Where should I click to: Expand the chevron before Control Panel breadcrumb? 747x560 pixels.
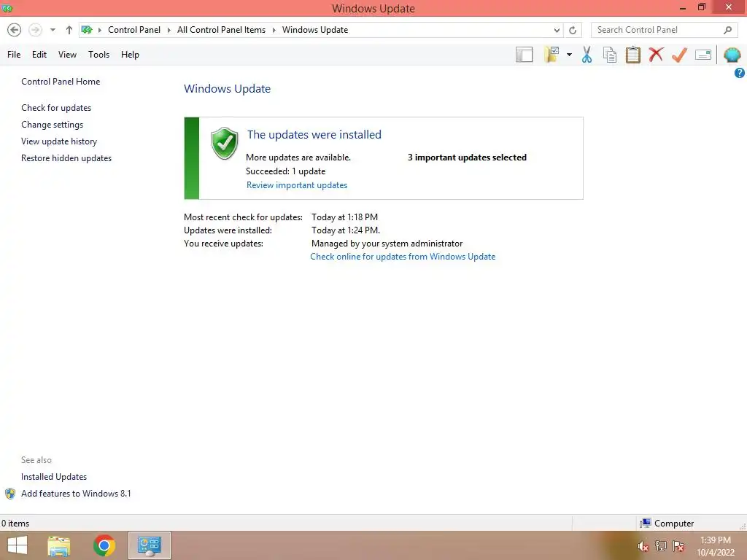click(x=100, y=30)
